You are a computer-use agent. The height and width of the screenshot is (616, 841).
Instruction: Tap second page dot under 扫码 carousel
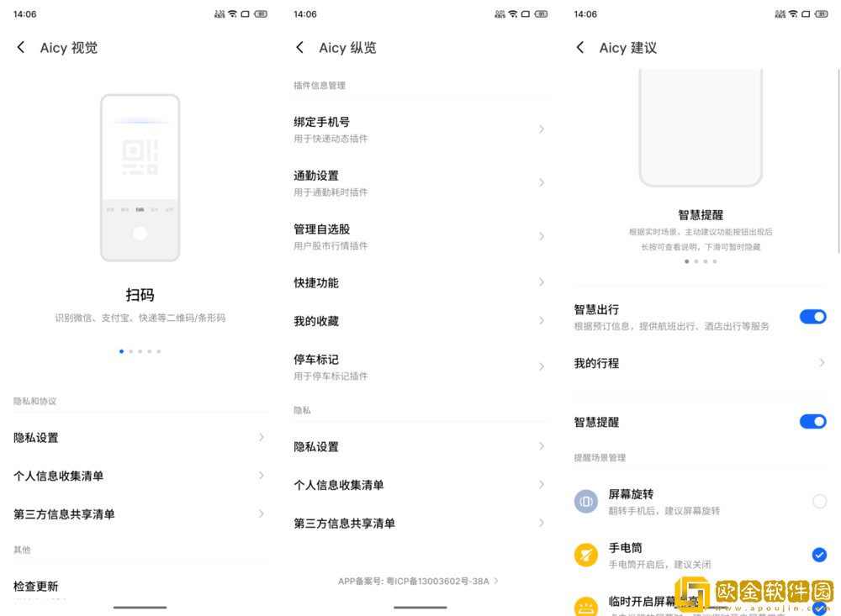click(x=130, y=351)
